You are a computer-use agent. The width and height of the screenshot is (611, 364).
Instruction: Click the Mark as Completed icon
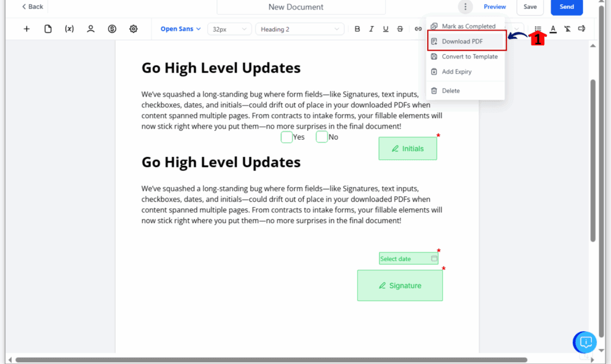click(x=434, y=26)
